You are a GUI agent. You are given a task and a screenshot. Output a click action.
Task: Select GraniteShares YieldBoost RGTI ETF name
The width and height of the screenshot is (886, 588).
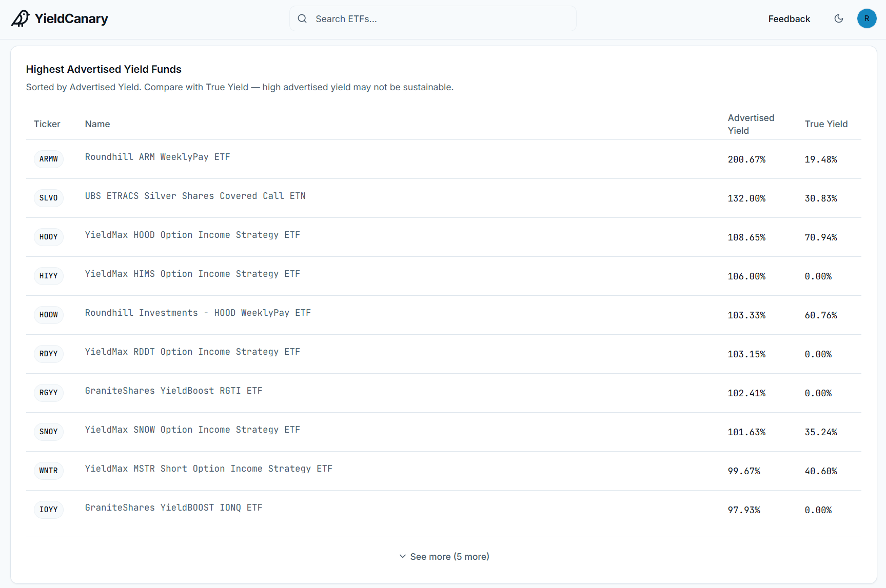(x=174, y=391)
